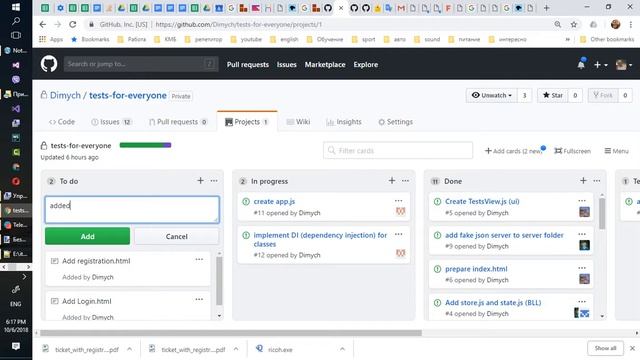
Task: Open a new browser tab
Action: tap(547, 8)
